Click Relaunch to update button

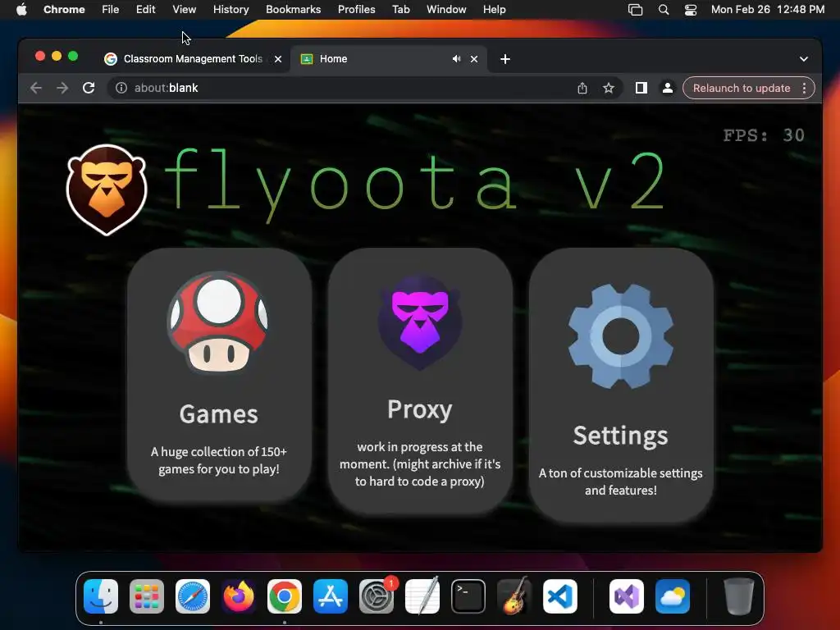click(x=742, y=88)
